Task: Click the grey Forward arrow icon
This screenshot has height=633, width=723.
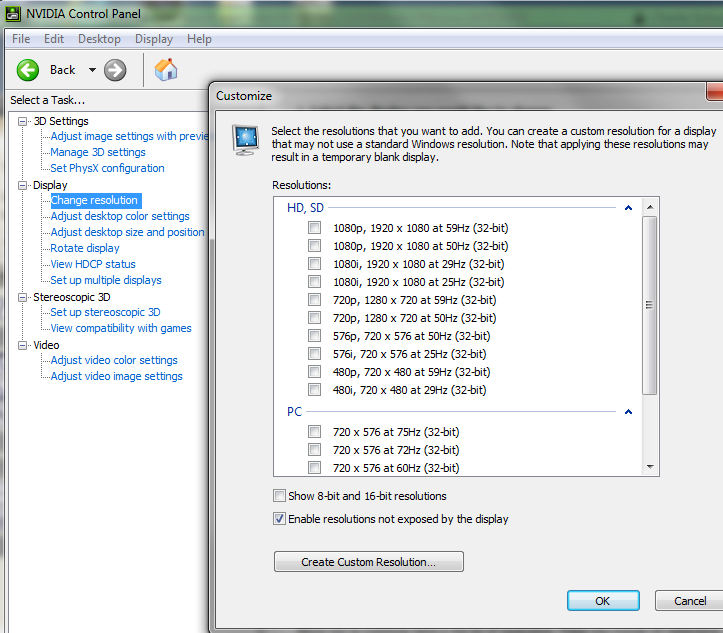Action: point(115,70)
